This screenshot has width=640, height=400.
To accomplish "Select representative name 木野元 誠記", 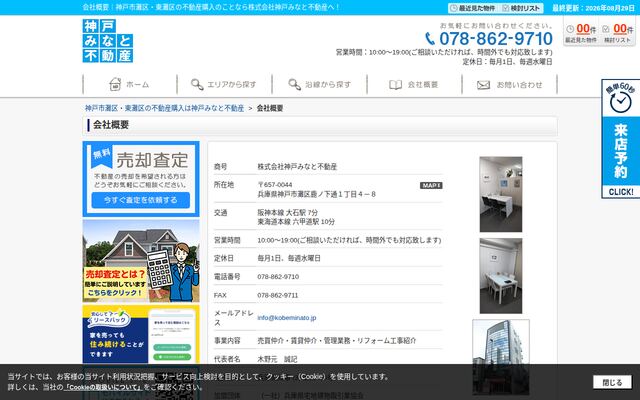I will (x=277, y=359).
